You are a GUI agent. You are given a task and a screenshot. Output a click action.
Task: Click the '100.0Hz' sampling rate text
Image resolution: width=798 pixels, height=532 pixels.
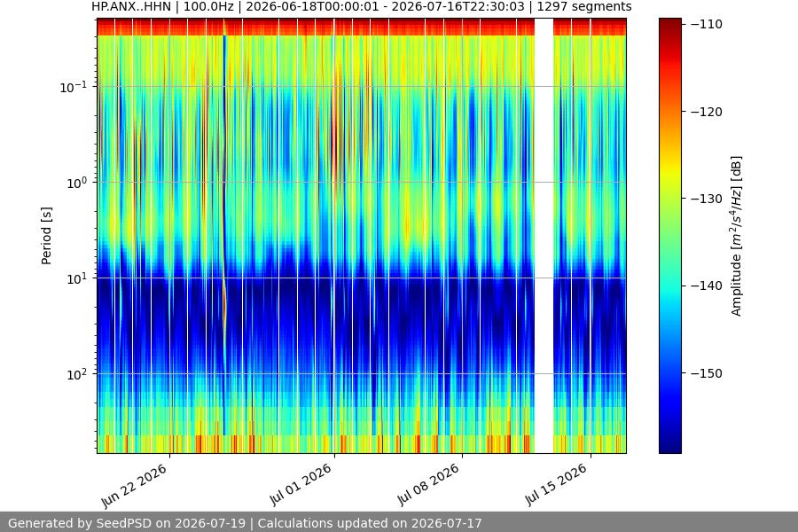click(x=208, y=7)
